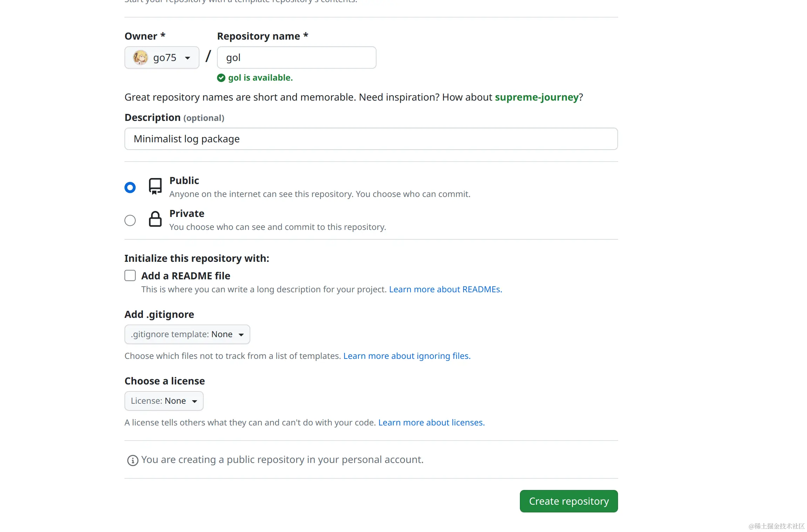Select the Public visibility radio button
Screen dimensions: 807x532
tap(130, 187)
